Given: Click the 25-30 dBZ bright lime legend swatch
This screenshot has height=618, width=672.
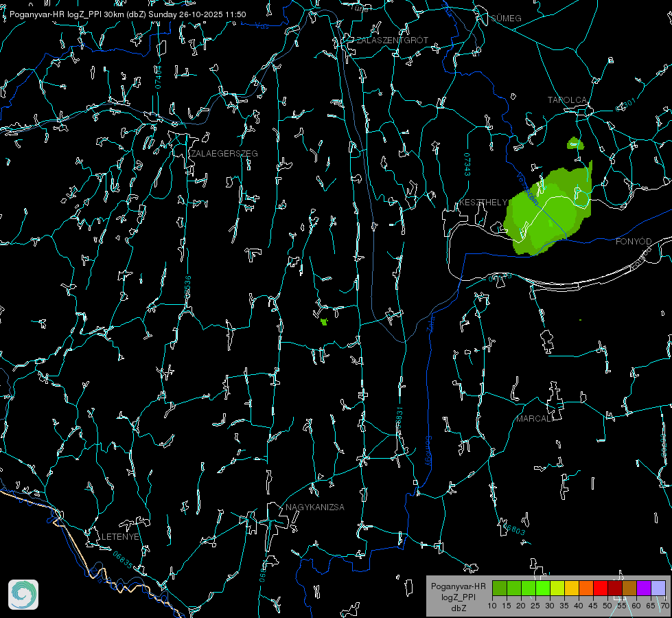Looking at the screenshot, I should (543, 588).
